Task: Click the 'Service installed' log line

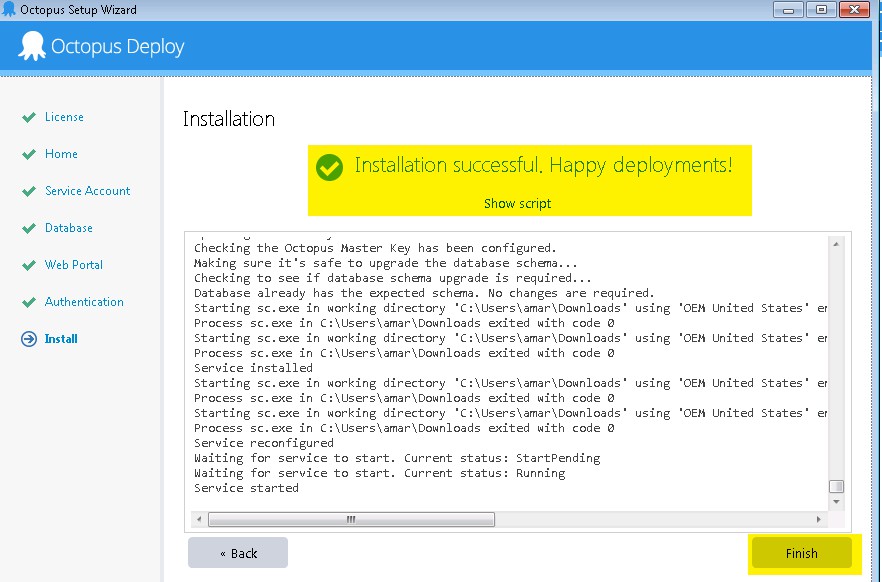Action: click(x=253, y=368)
